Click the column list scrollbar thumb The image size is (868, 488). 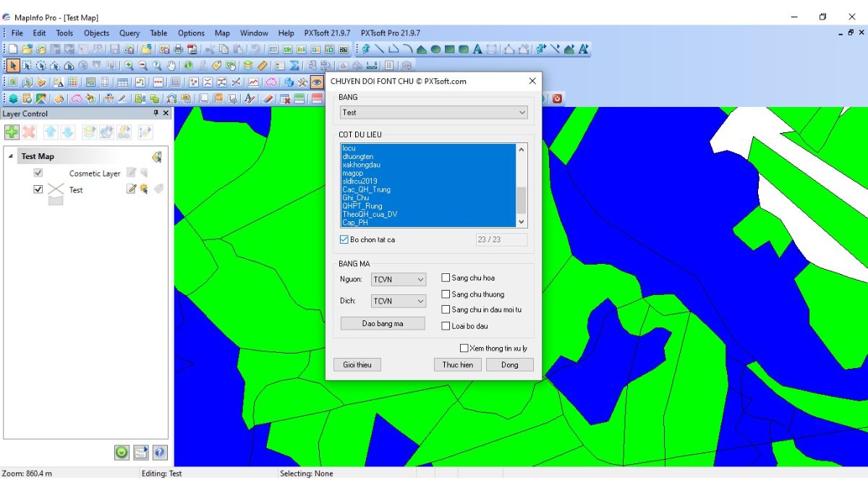[x=522, y=199]
